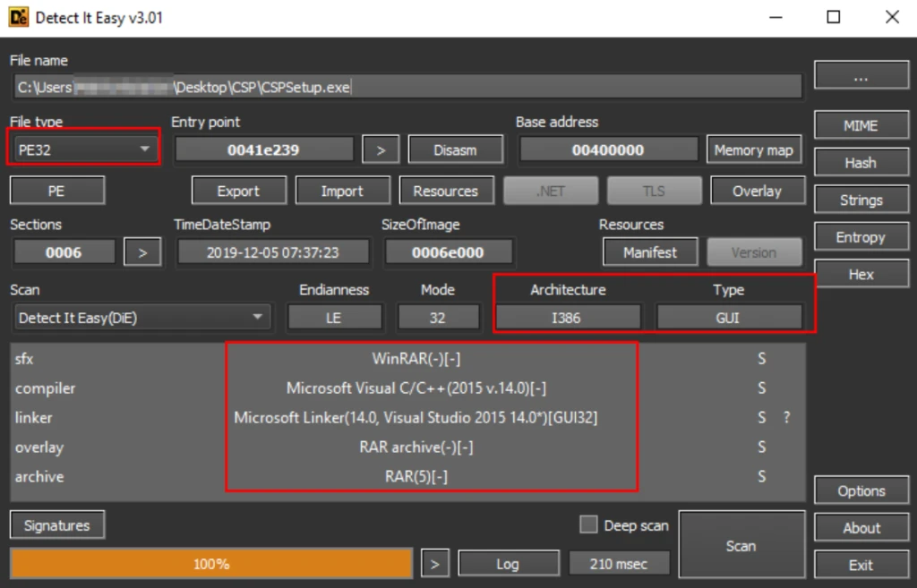Click the question mark in the linker row
917x588 pixels.
[x=786, y=418]
